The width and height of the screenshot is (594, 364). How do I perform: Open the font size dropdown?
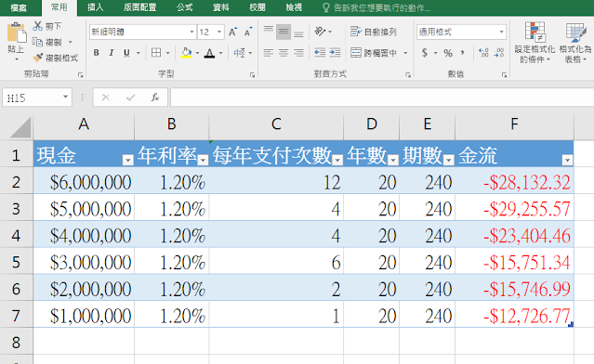[219, 32]
